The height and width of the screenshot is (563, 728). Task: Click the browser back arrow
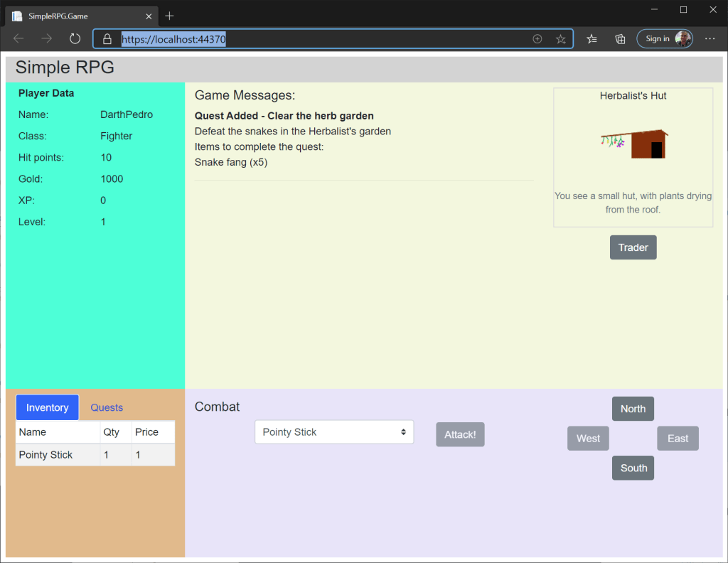click(x=18, y=39)
